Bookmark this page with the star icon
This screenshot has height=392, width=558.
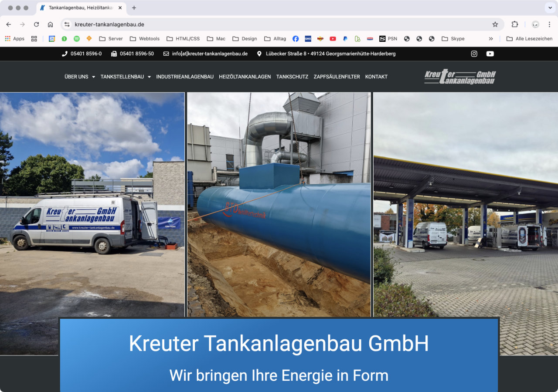point(495,24)
